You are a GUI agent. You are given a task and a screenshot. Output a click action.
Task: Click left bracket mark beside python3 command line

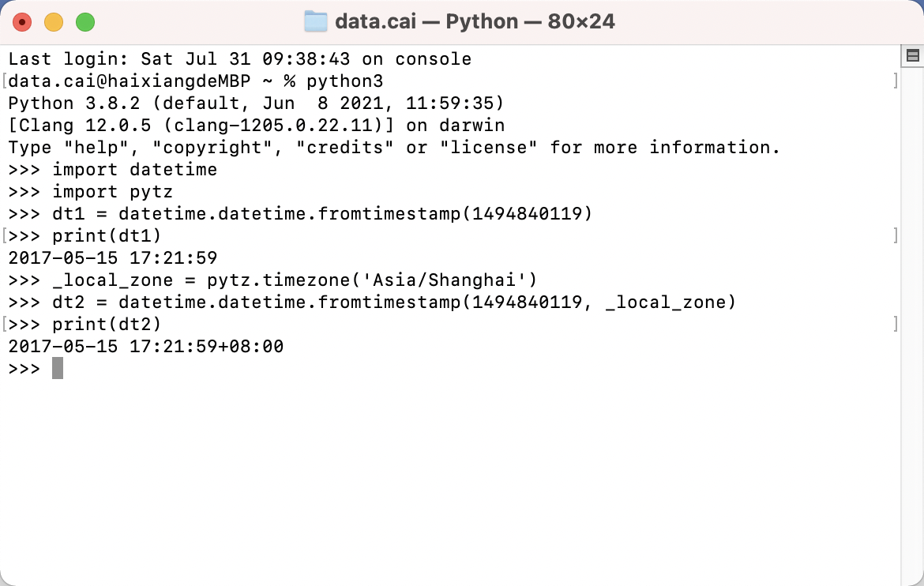click(5, 81)
